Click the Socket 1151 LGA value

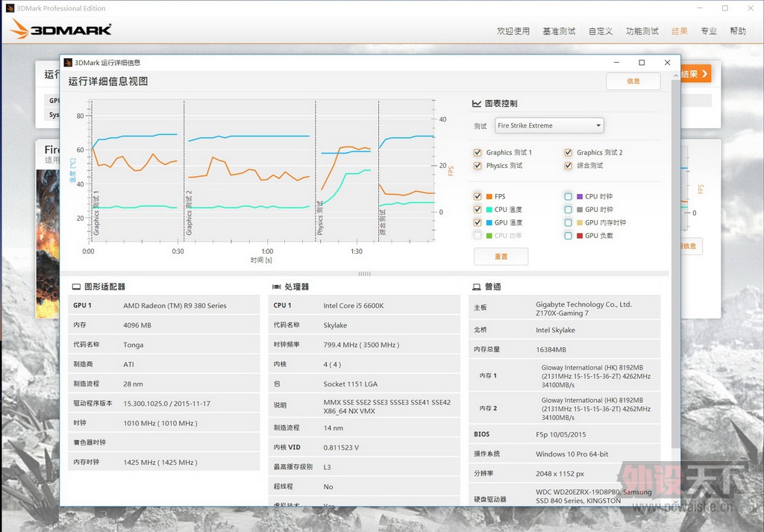(x=351, y=384)
